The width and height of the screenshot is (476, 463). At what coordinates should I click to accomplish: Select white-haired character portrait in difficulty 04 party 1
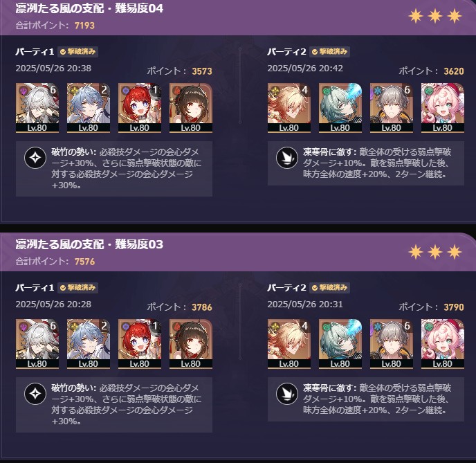pos(37,108)
